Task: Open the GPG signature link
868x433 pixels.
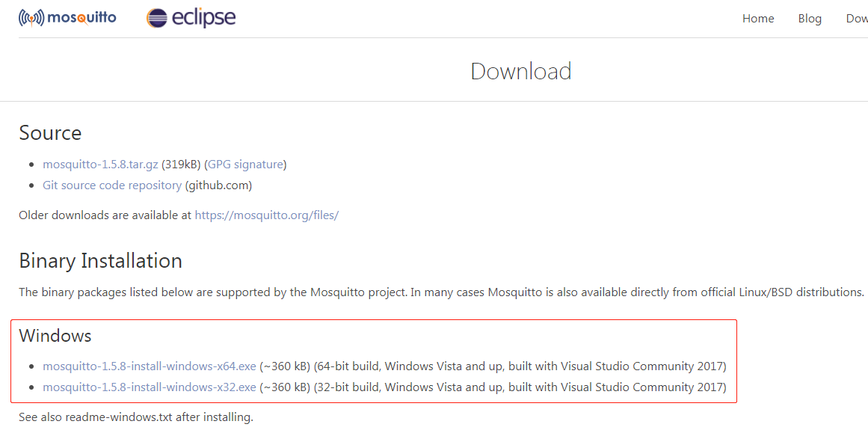Action: (x=245, y=164)
